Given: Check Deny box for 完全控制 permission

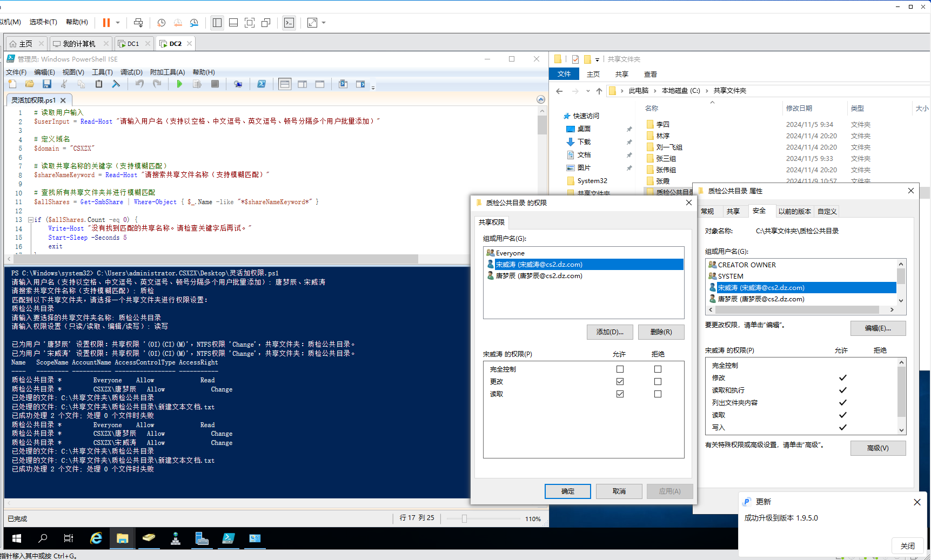Looking at the screenshot, I should (658, 369).
